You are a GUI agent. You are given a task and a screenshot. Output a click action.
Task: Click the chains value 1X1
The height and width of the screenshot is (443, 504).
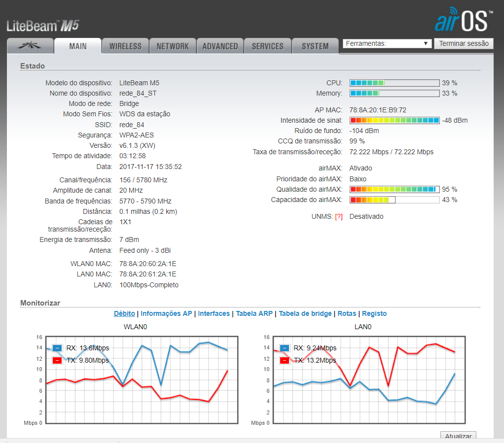(x=125, y=222)
